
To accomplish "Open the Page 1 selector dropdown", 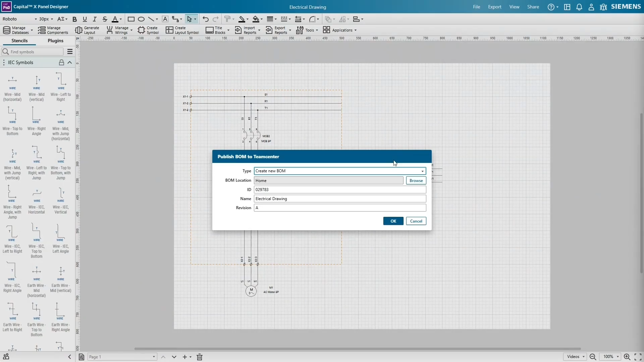I will 122,357.
